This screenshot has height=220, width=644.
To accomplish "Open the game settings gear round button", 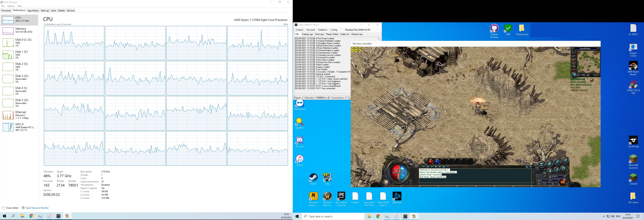I will click(x=563, y=169).
